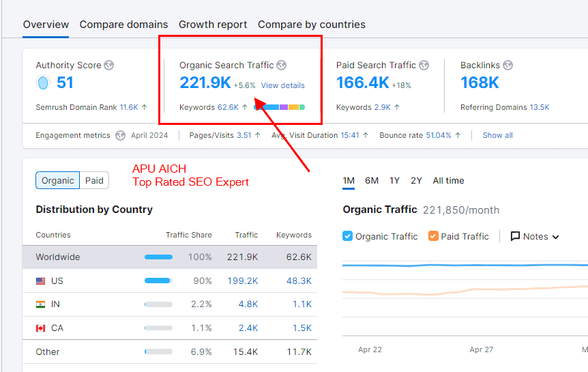Screen dimensions: 588x372
Task: Click the organic keywords distribution color bar
Action: (280, 107)
